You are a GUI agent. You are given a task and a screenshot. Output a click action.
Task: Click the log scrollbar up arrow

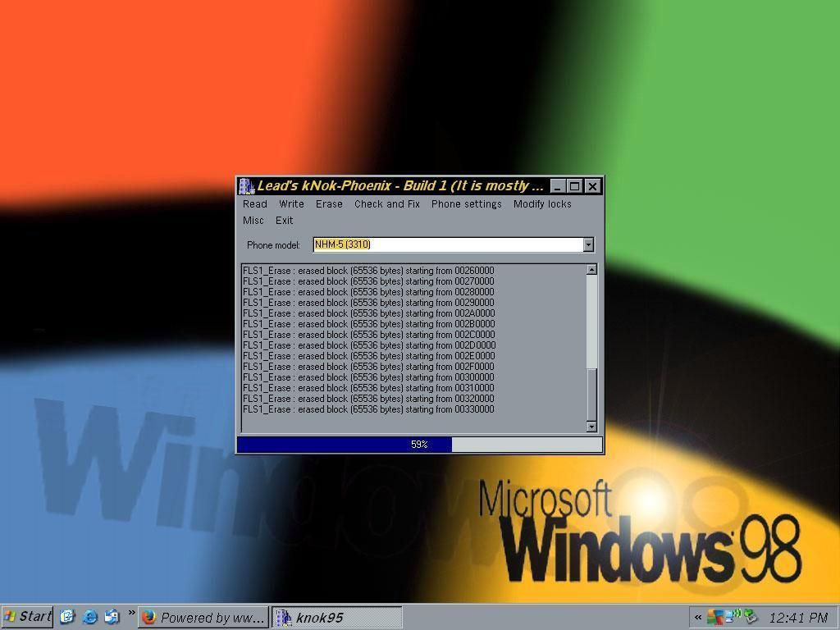pyautogui.click(x=591, y=270)
